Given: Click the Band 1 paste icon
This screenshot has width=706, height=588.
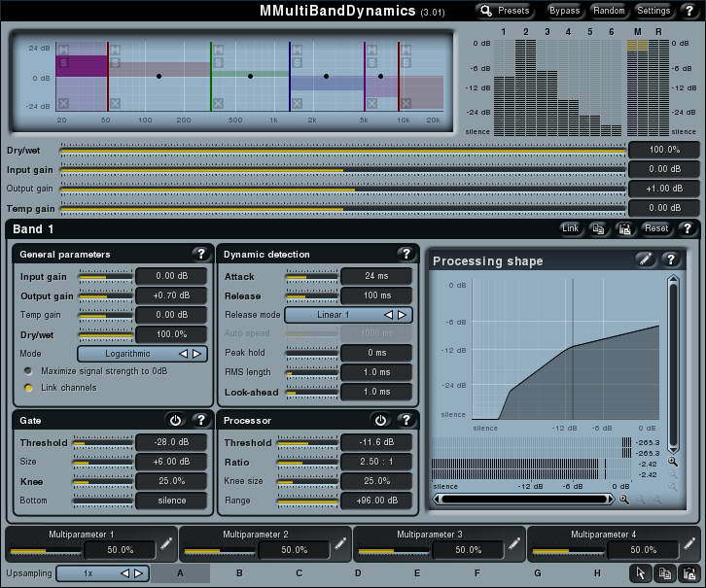Looking at the screenshot, I should (625, 228).
